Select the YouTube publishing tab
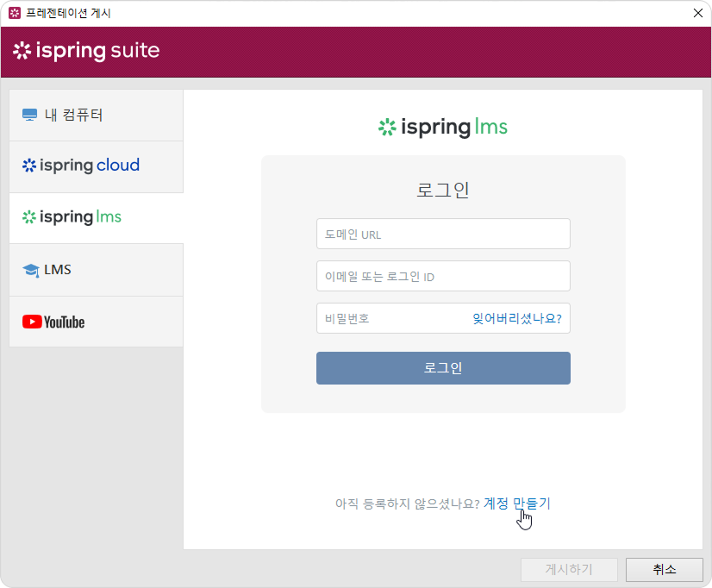712x588 pixels. (x=97, y=322)
